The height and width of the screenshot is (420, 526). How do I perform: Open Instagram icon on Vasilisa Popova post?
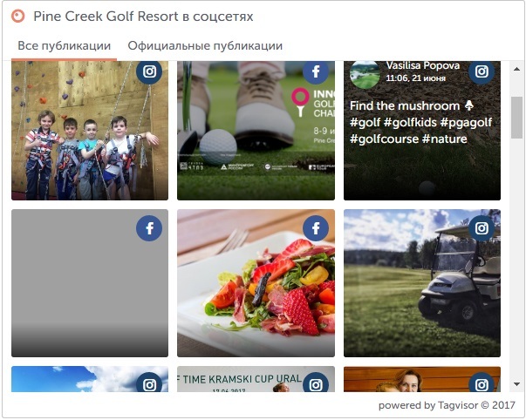click(x=482, y=71)
